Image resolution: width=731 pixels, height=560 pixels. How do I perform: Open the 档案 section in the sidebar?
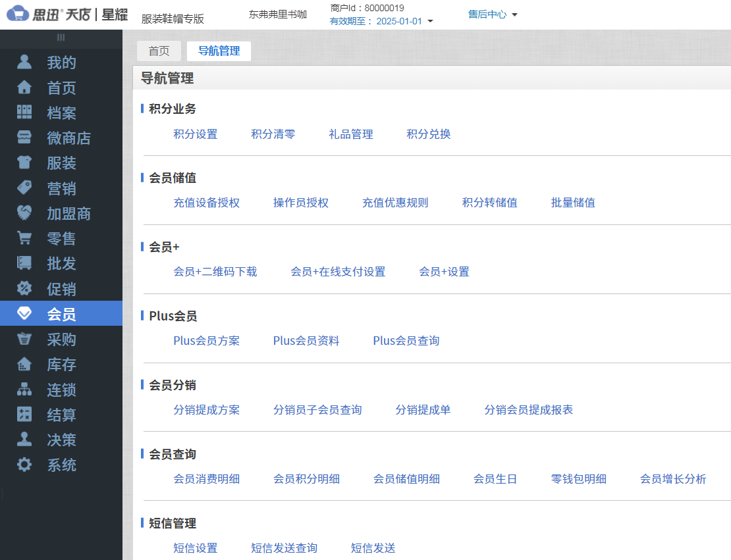click(x=61, y=113)
